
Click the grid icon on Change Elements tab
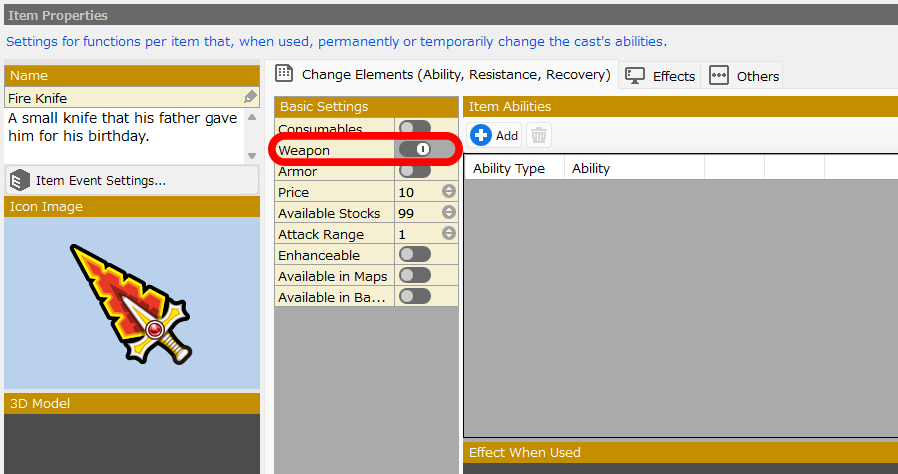[x=284, y=74]
